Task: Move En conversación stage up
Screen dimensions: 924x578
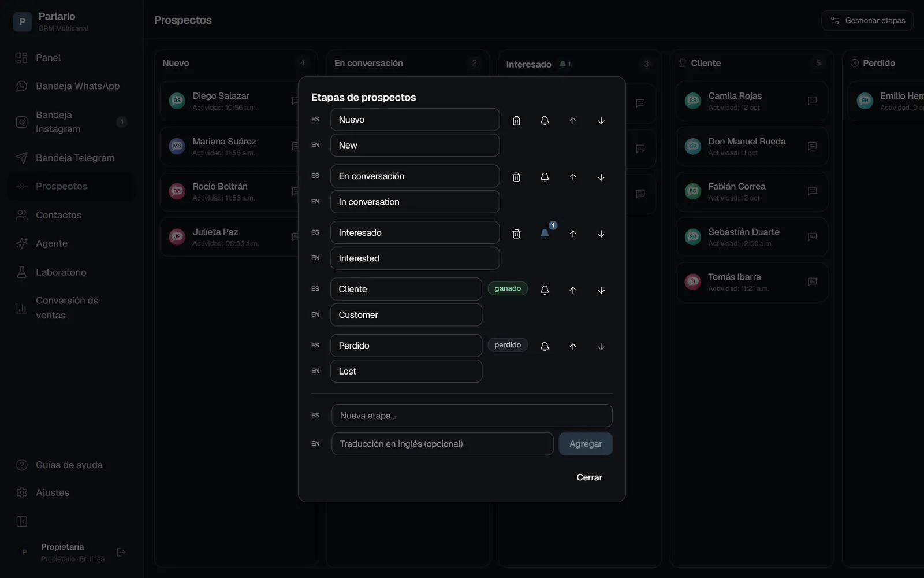Action: pyautogui.click(x=573, y=177)
